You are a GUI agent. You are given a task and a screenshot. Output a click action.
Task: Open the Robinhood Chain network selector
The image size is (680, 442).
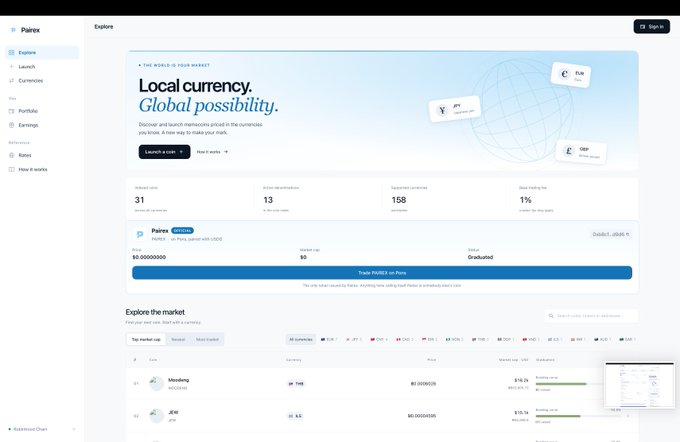coord(42,429)
